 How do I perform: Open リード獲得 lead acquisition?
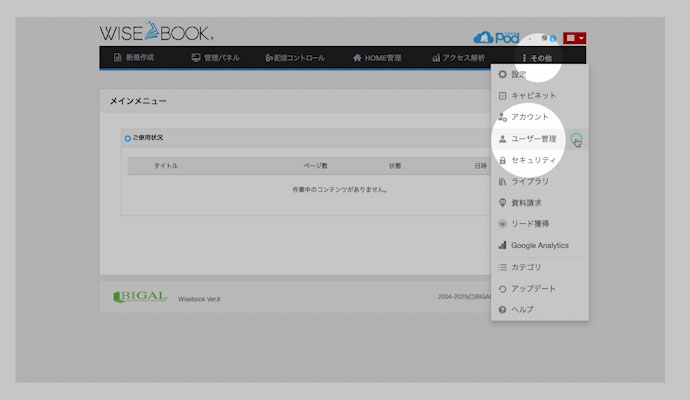click(529, 224)
